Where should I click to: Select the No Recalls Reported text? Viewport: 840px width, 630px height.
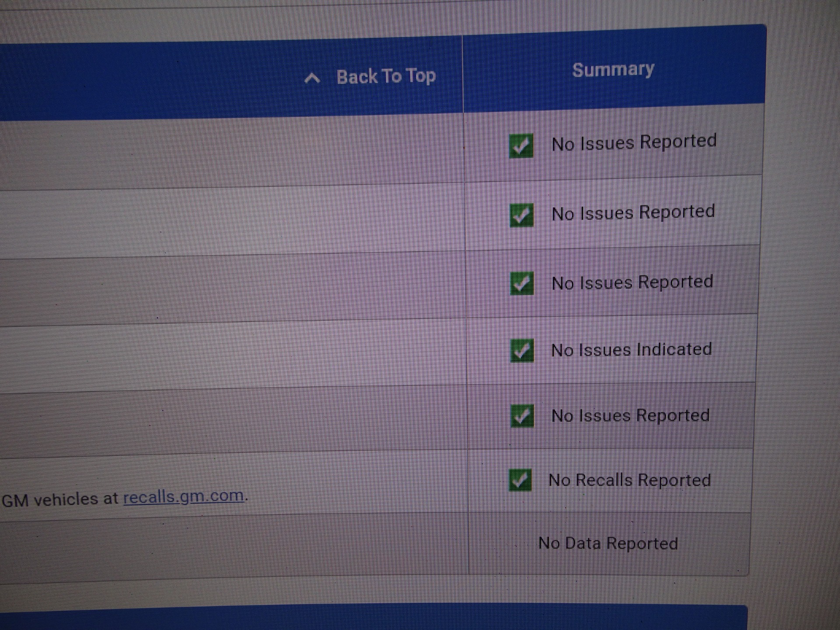coord(630,480)
